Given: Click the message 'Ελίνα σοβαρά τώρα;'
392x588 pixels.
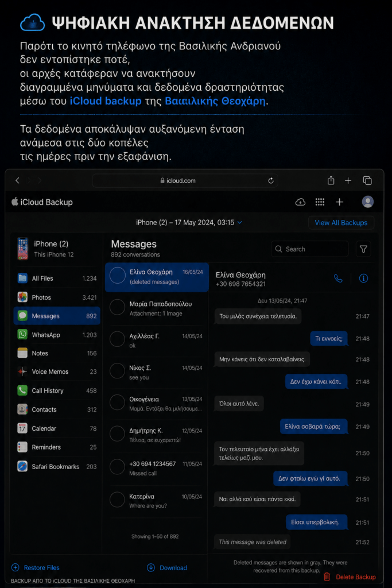Looking at the screenshot, I should [x=313, y=427].
